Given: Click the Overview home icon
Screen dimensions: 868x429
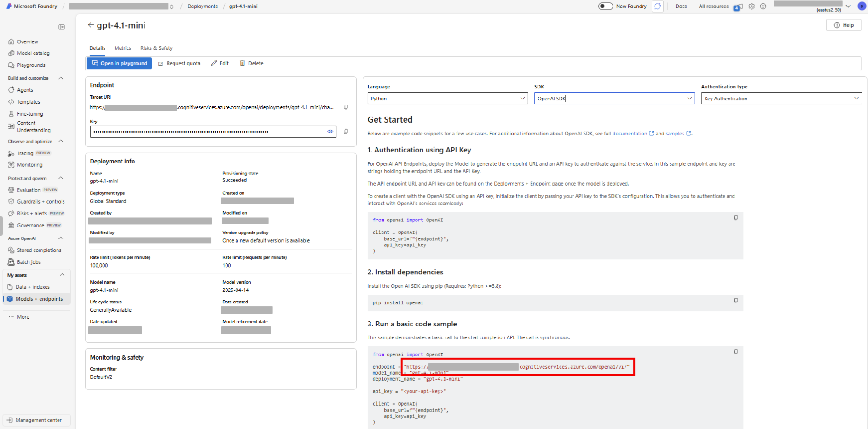Looking at the screenshot, I should (x=11, y=42).
